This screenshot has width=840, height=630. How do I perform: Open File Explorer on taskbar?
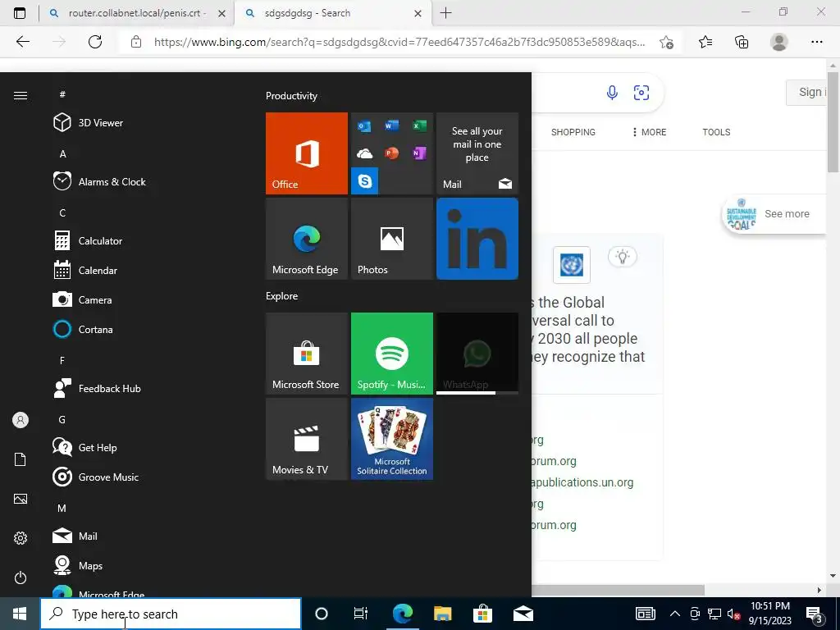442,614
